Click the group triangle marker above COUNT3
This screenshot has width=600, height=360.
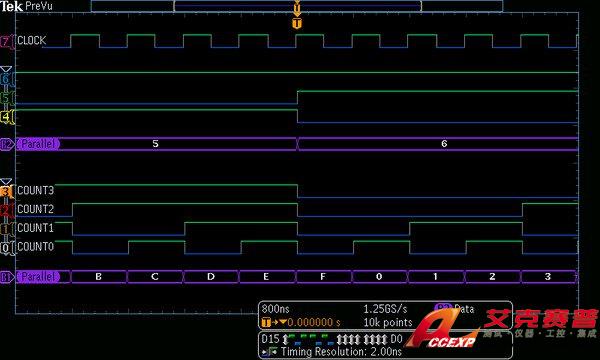(x=6, y=181)
